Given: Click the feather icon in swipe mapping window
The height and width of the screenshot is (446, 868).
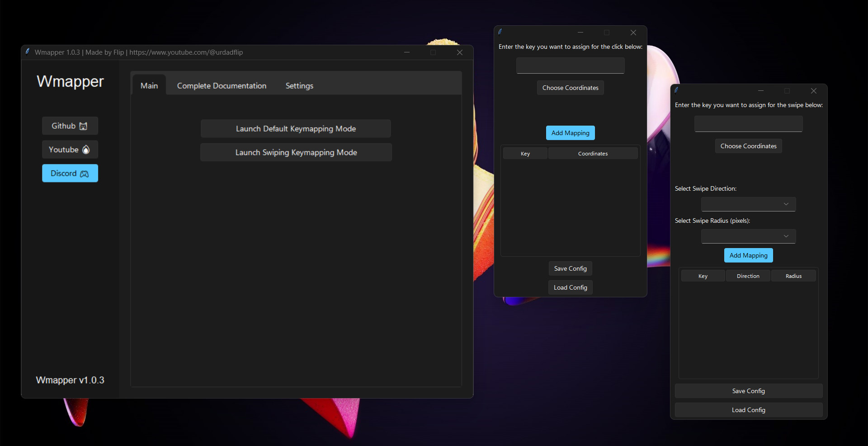Looking at the screenshot, I should 676,90.
